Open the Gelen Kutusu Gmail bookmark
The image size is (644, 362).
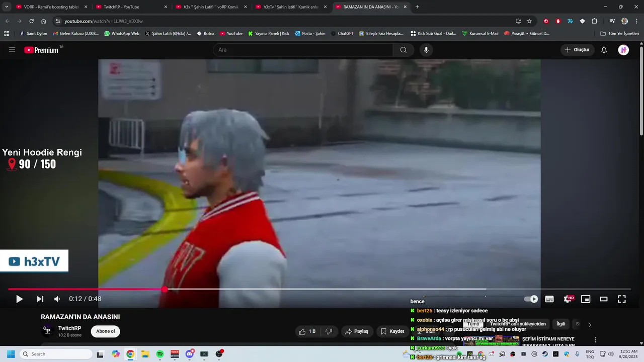[75, 34]
